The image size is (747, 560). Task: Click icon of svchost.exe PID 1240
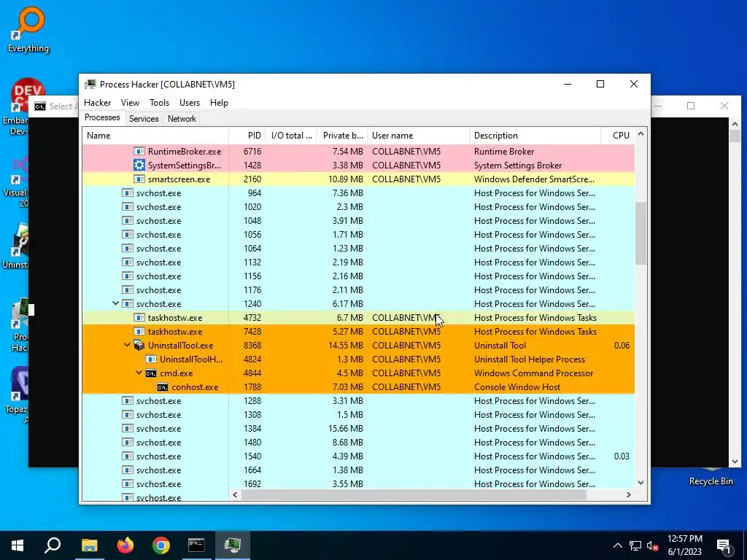point(127,304)
